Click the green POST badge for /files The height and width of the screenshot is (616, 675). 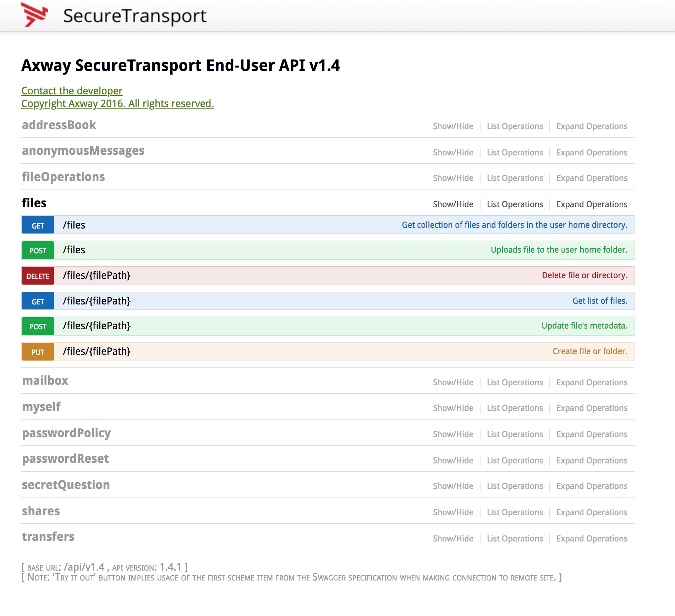click(38, 250)
